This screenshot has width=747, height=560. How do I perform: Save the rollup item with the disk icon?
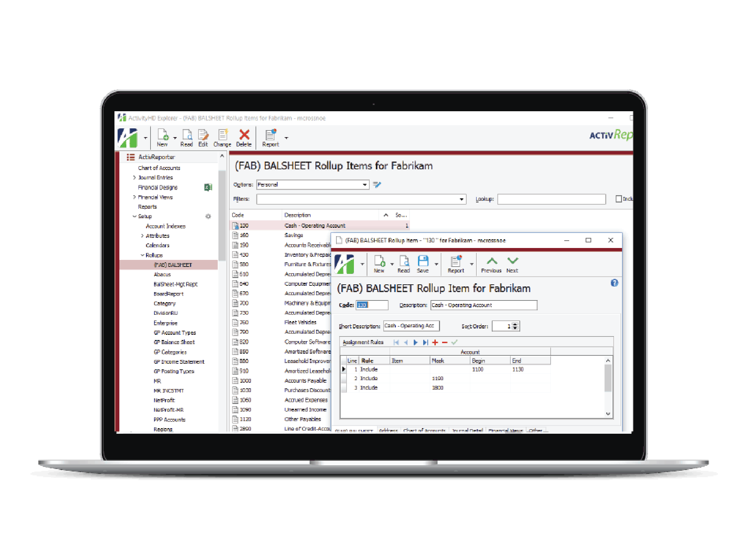click(x=423, y=261)
